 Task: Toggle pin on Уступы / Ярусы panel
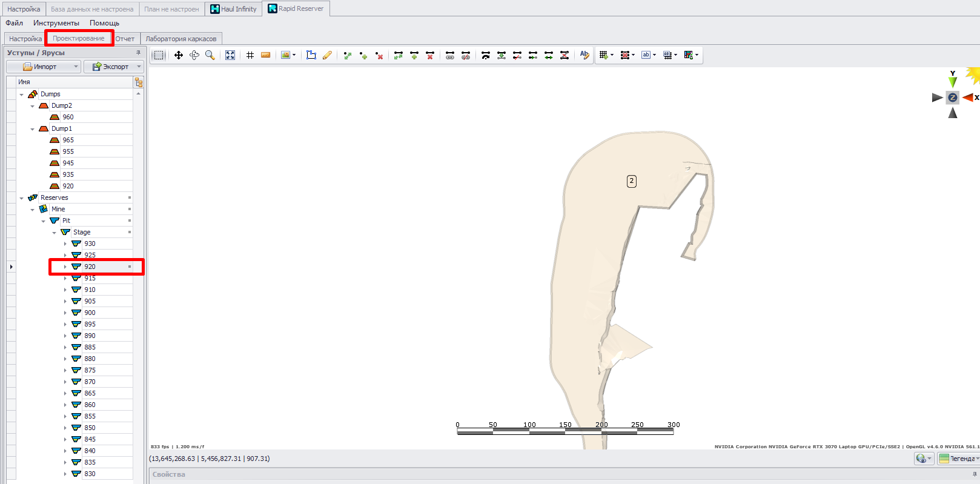click(x=138, y=53)
